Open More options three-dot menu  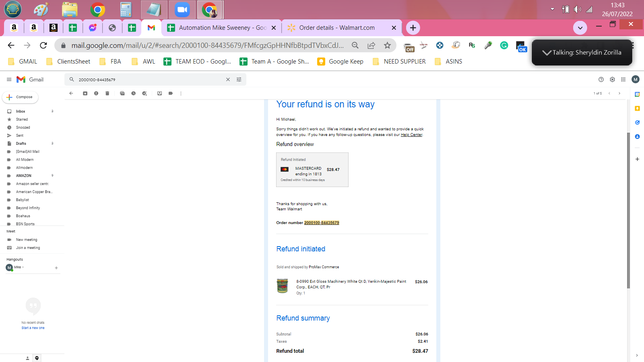tap(181, 93)
